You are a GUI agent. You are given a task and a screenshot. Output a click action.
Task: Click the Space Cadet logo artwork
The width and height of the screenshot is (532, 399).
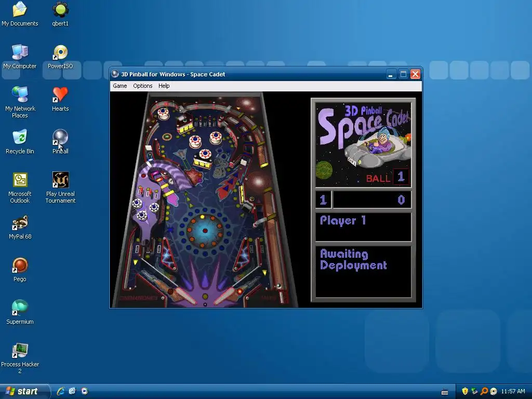363,144
